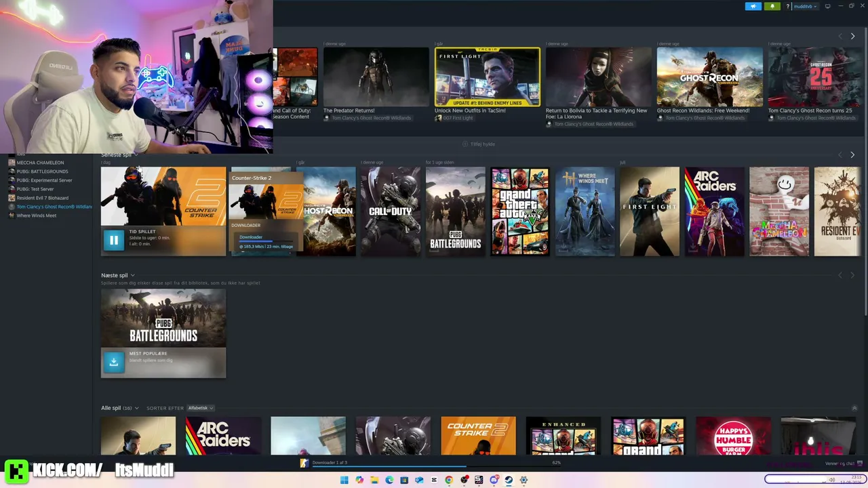Viewport: 868px width, 488px height.
Task: Open Copilot from the taskbar
Action: click(x=359, y=480)
